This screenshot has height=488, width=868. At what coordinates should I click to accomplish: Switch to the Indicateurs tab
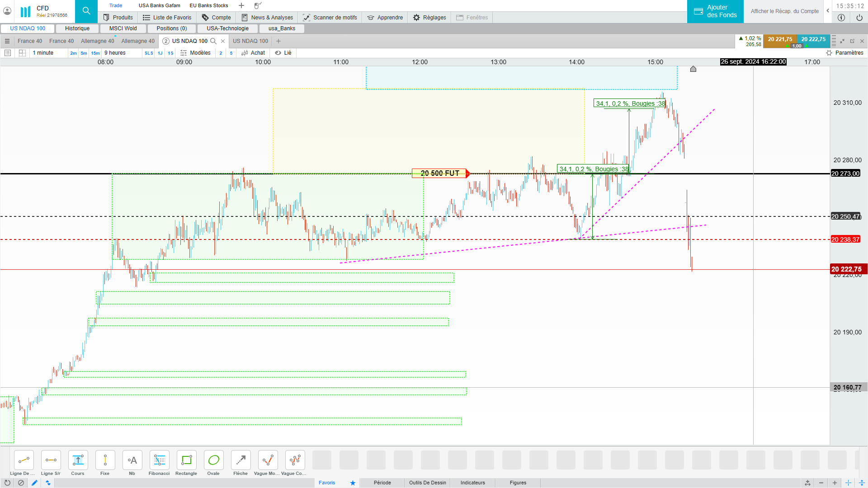click(472, 483)
